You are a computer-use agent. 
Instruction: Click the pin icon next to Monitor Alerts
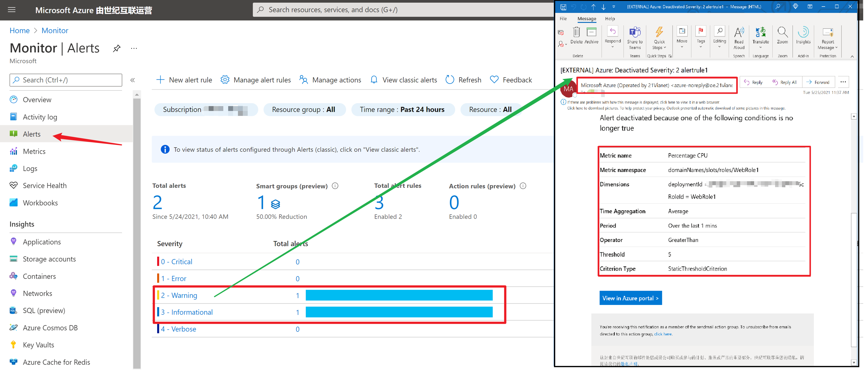(117, 48)
